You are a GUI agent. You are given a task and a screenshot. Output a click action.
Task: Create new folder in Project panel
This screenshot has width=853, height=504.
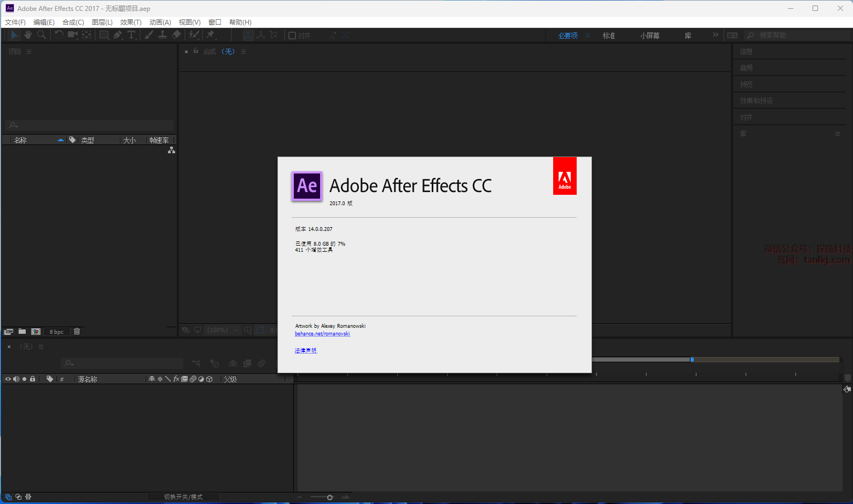tap(22, 331)
